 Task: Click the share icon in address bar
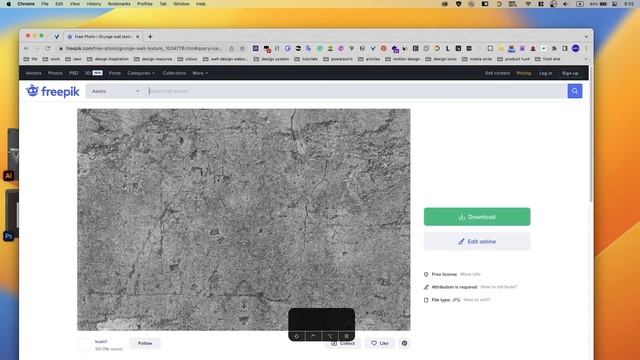point(231,48)
